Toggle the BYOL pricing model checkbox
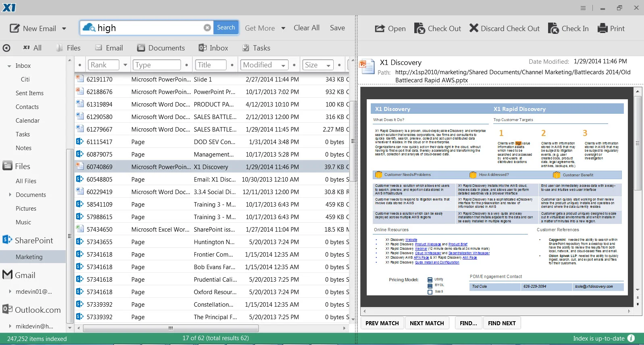 click(x=430, y=286)
